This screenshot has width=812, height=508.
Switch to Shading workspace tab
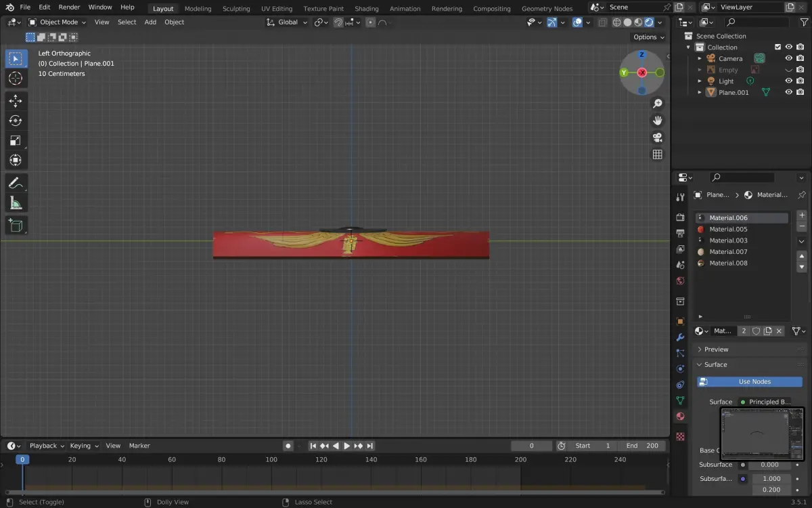click(367, 9)
